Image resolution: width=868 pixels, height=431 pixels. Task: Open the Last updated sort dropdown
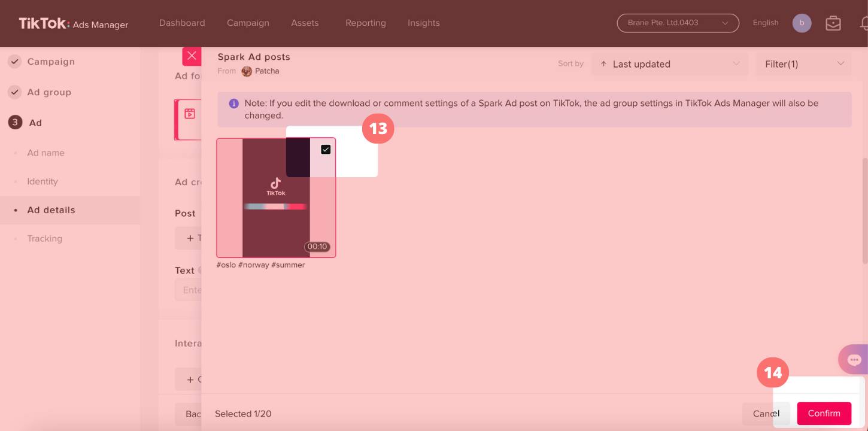(x=670, y=64)
